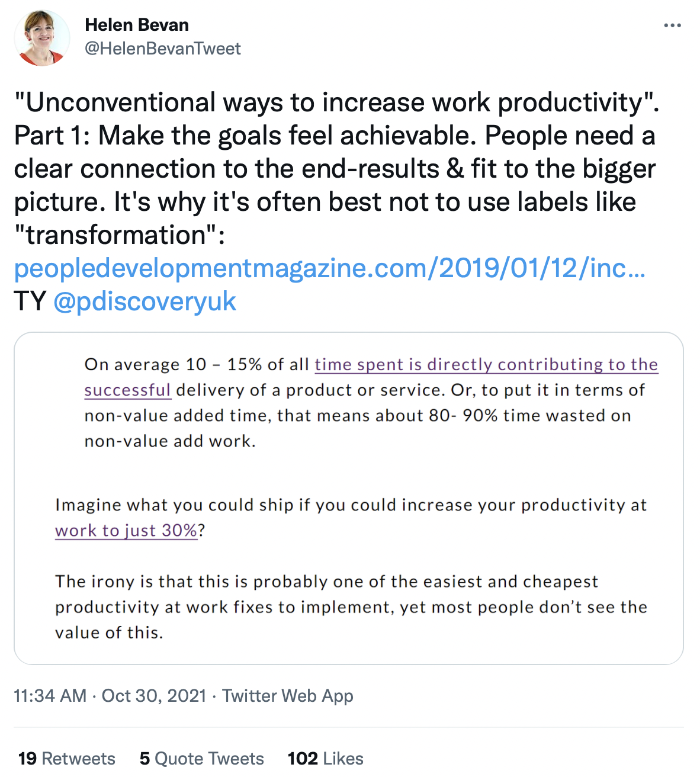Click the 'Imagine what you could ship' paragraph

[351, 518]
